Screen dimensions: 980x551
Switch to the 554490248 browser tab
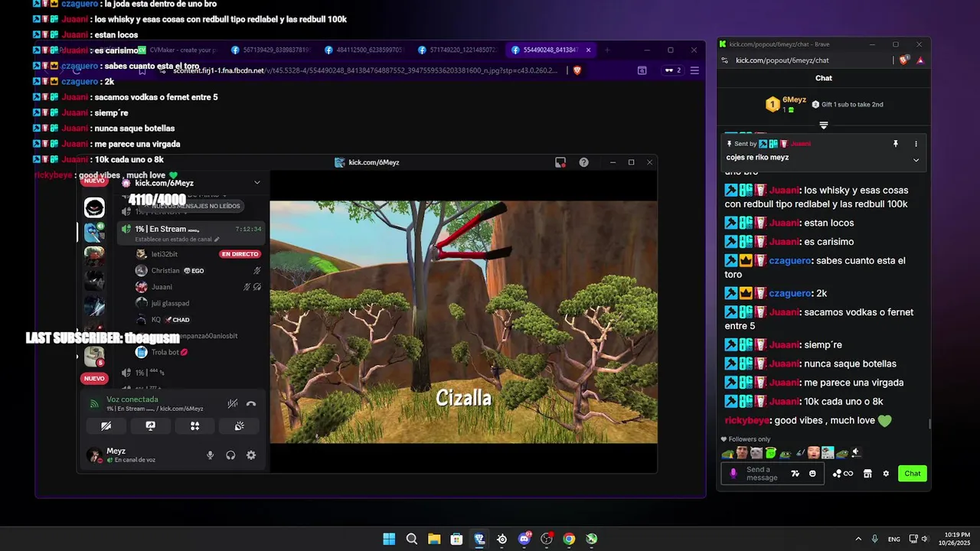tap(550, 50)
